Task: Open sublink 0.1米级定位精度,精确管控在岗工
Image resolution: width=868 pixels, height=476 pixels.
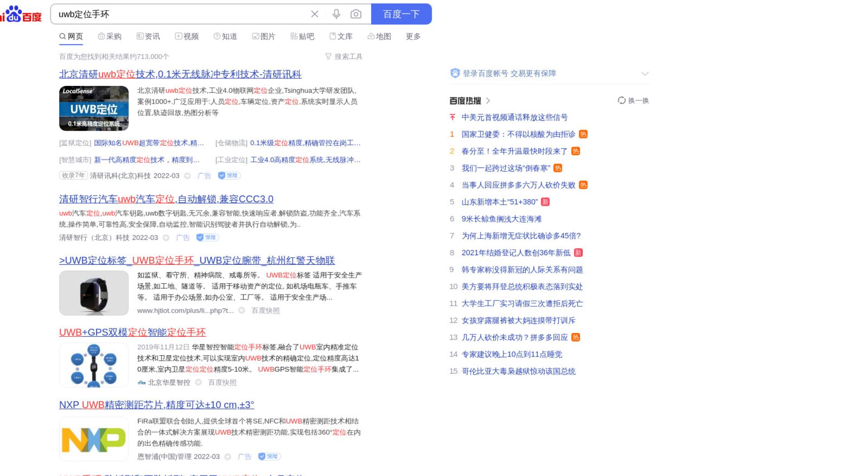Action: click(305, 143)
